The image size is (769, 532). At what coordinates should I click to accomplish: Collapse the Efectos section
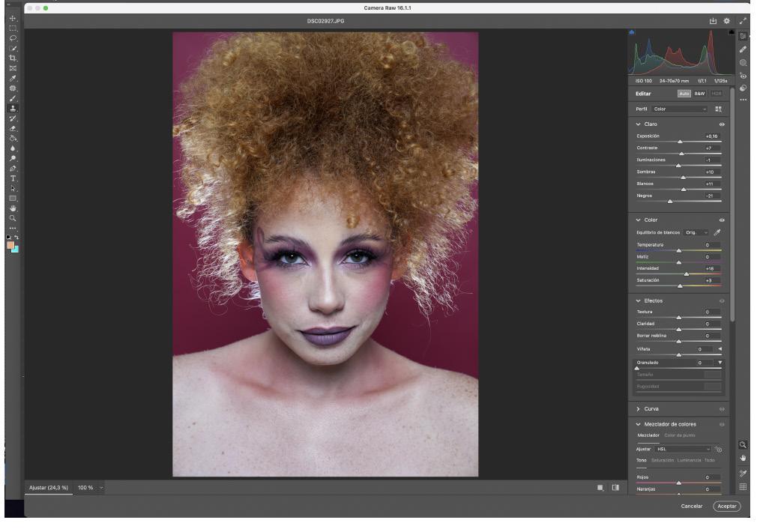[x=638, y=301]
